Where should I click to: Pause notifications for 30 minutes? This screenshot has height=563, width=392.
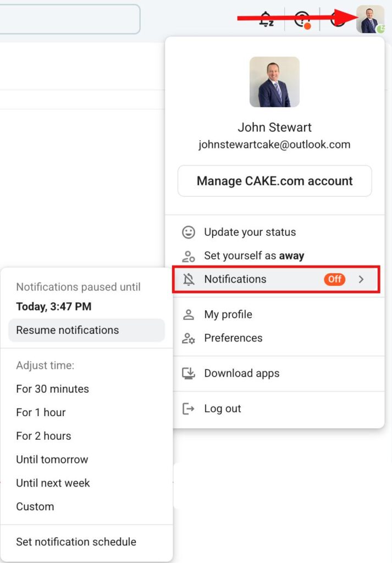point(52,389)
